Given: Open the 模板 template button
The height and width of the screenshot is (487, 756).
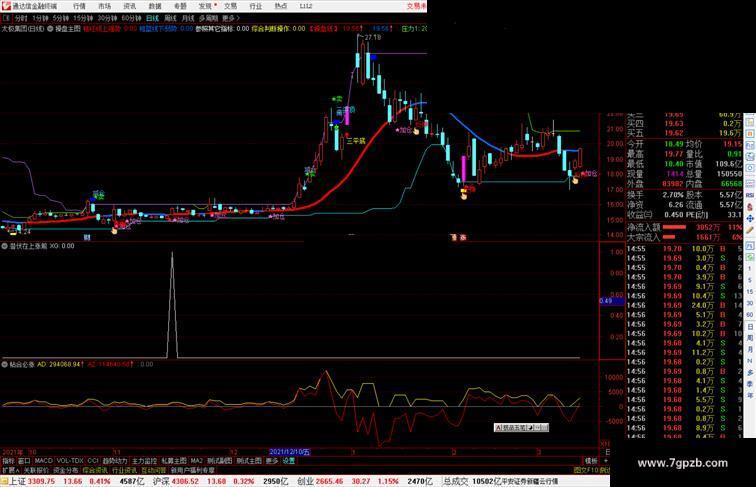Looking at the screenshot, I should tap(591, 461).
